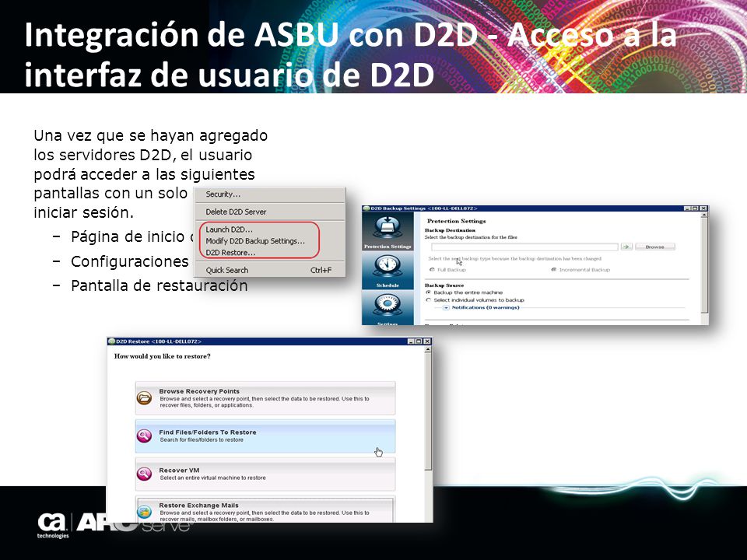Minimize the D2D Backup Settings window

(x=687, y=208)
